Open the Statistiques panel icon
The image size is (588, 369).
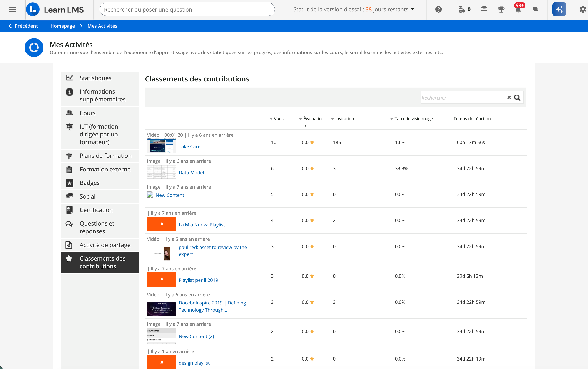(70, 77)
